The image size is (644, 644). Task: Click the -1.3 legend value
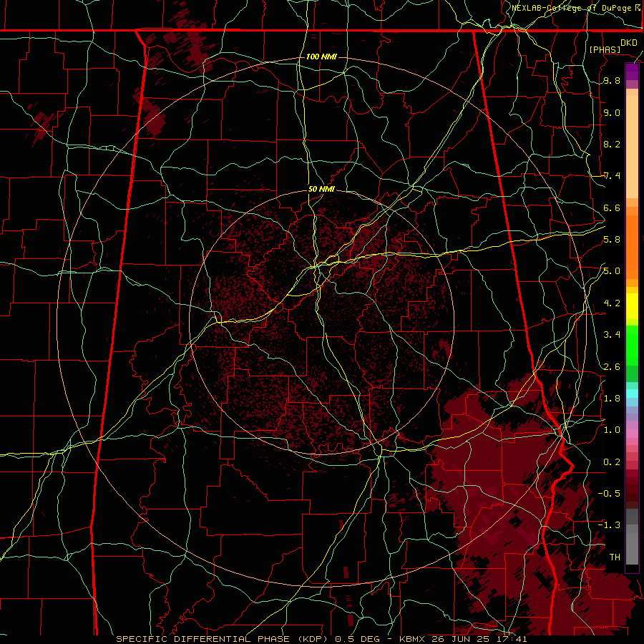(x=609, y=525)
